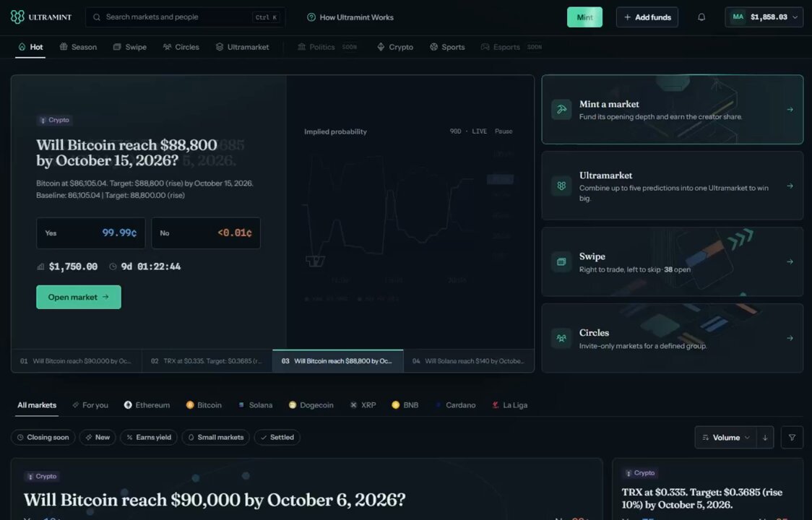The image size is (812, 520).
Task: Toggle the Small markets filter chip
Action: click(x=215, y=438)
